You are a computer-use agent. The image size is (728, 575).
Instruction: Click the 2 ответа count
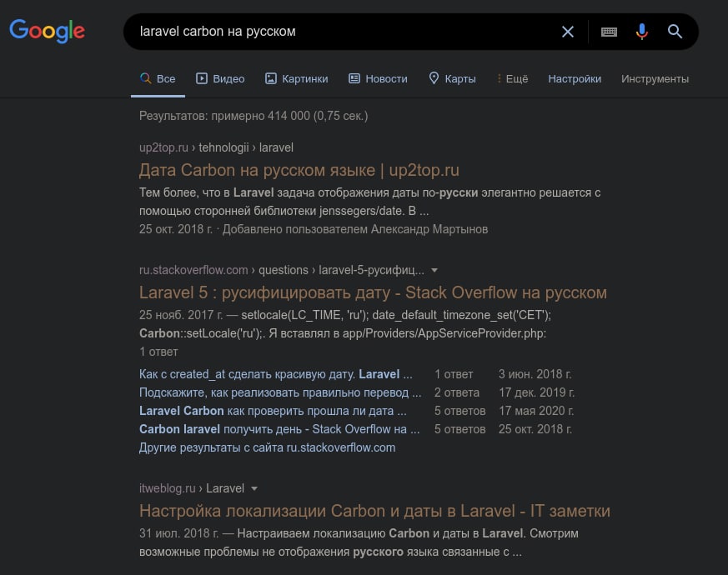coord(457,392)
